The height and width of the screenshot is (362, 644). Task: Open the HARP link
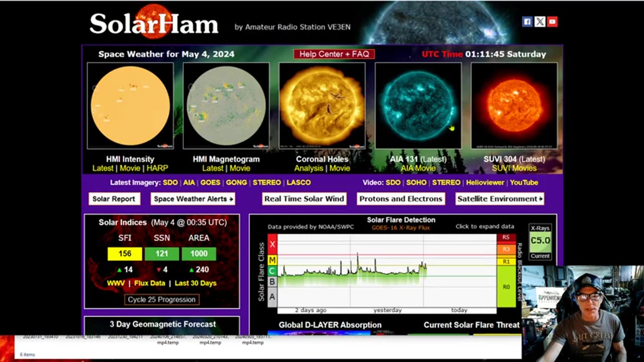(x=157, y=168)
